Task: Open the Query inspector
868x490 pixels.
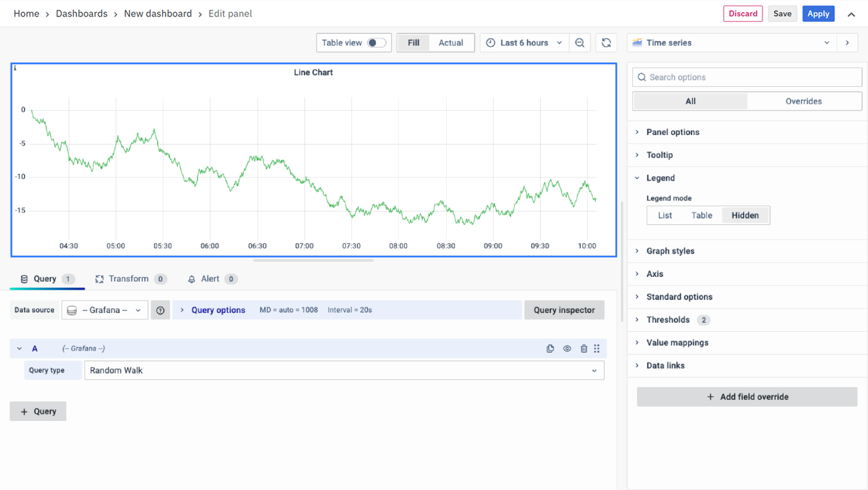Action: pos(564,310)
